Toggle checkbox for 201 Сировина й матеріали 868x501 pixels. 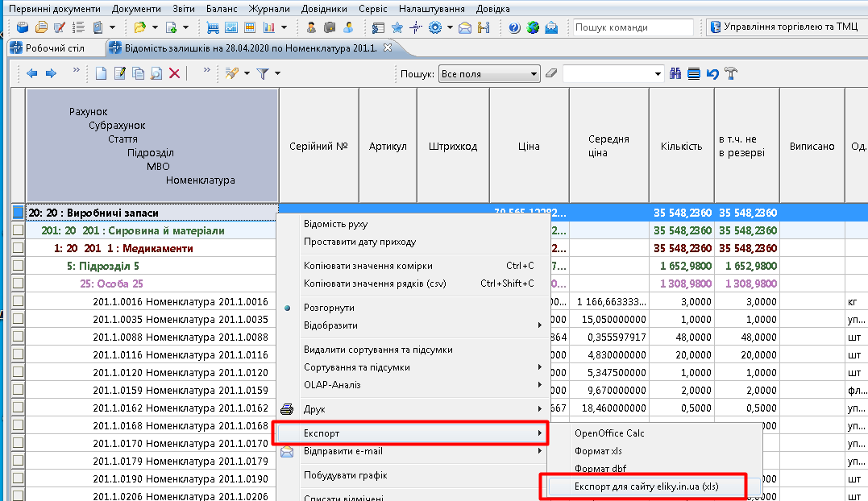[x=18, y=230]
